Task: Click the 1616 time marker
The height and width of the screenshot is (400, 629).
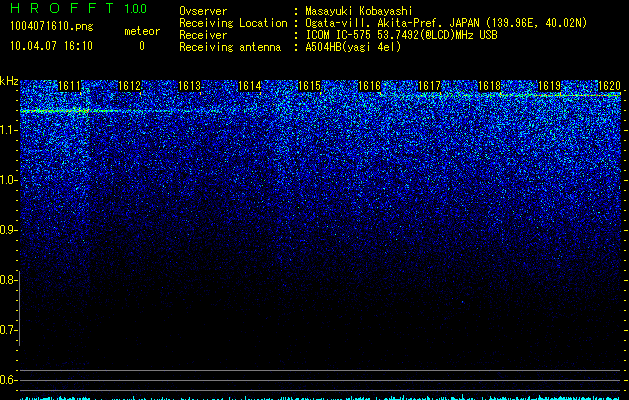Action: coord(369,86)
